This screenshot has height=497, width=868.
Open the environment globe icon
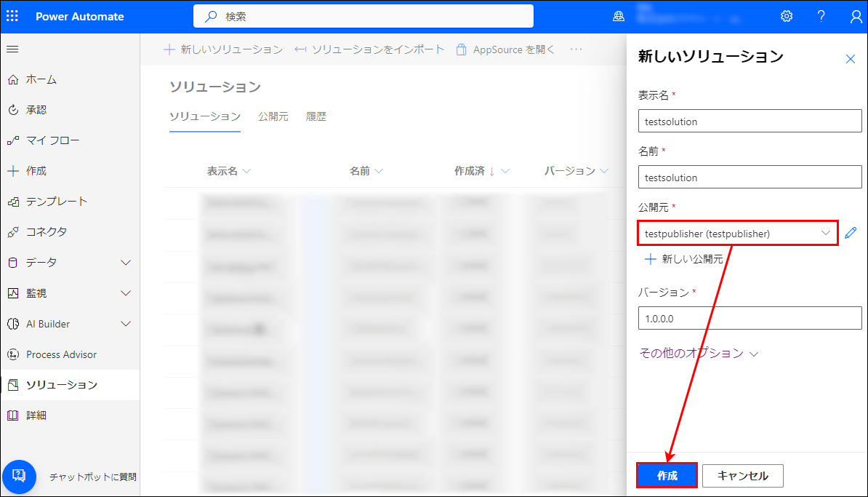click(x=619, y=17)
